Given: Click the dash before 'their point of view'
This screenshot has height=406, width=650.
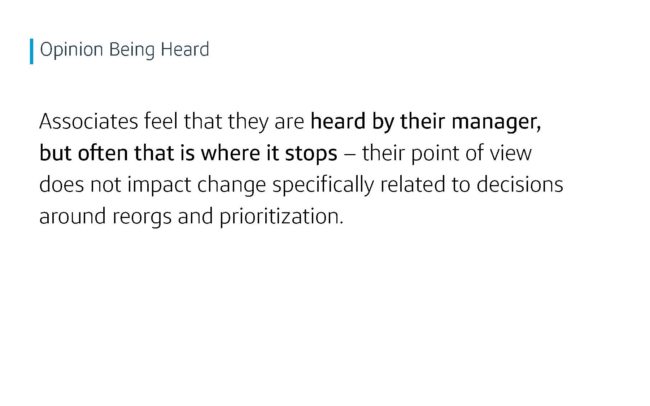Looking at the screenshot, I should [x=349, y=154].
